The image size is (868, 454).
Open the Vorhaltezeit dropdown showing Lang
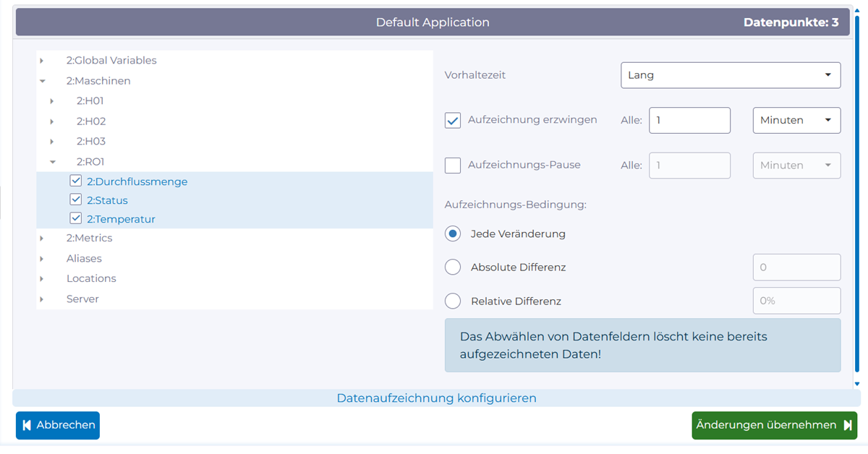pos(730,75)
